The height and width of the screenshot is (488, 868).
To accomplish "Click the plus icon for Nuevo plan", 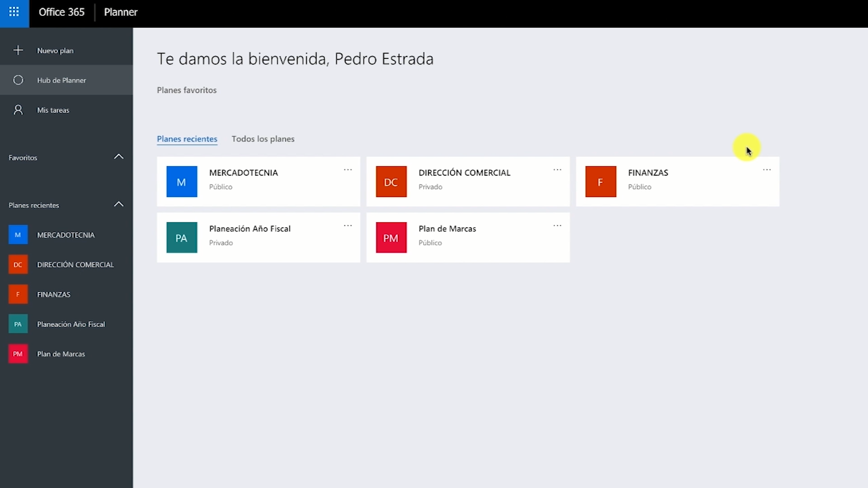I will pyautogui.click(x=18, y=50).
